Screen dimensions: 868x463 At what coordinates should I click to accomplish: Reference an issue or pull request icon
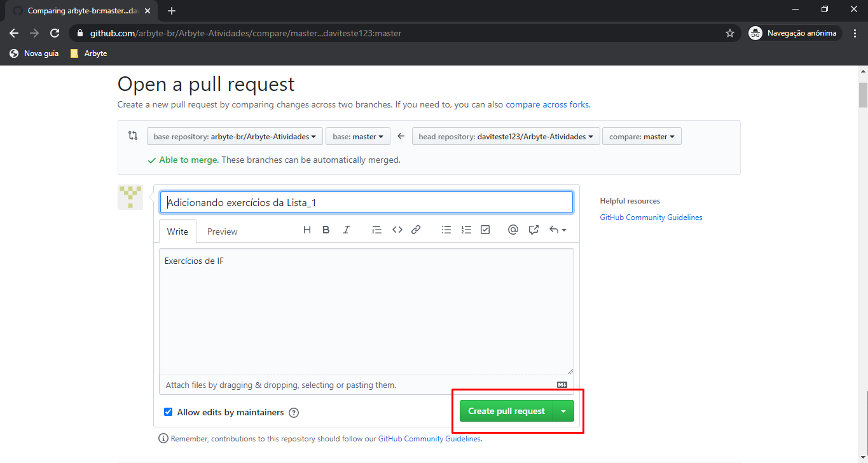pyautogui.click(x=534, y=230)
